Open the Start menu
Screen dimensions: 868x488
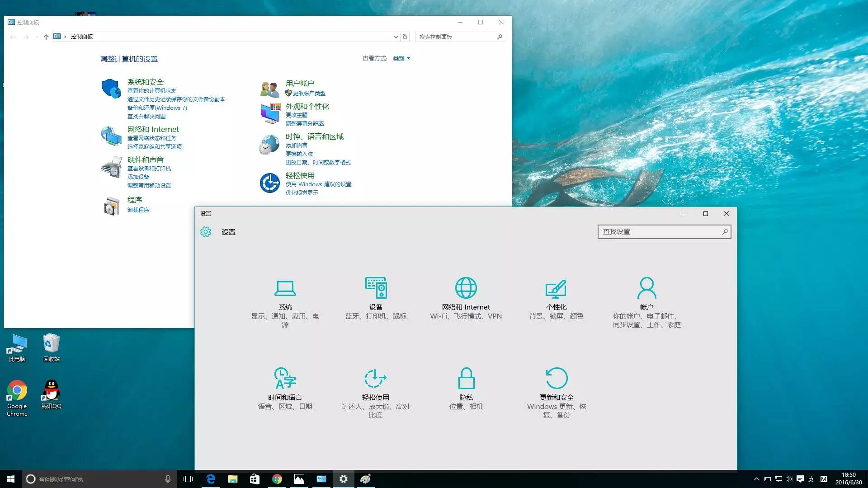coord(11,479)
